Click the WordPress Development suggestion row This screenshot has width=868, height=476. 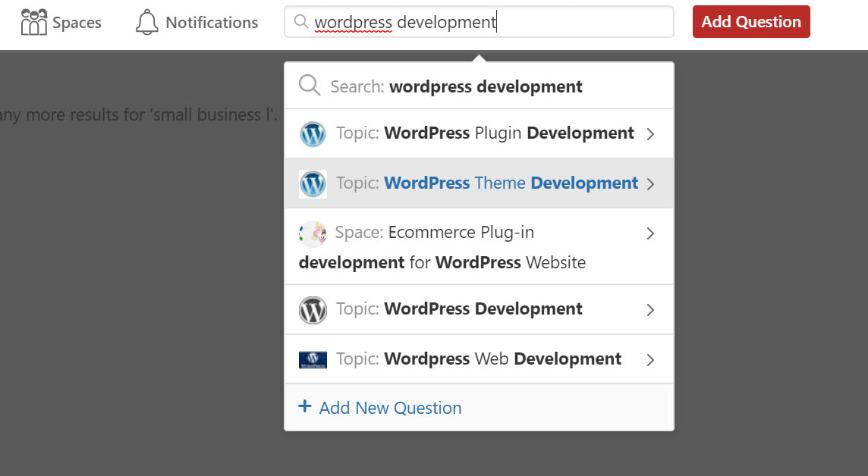[x=479, y=309]
